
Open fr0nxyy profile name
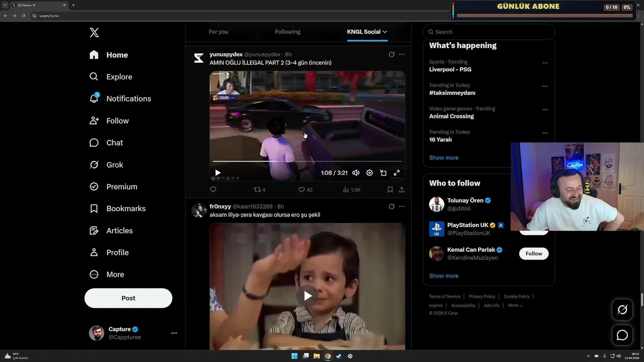[220, 207]
